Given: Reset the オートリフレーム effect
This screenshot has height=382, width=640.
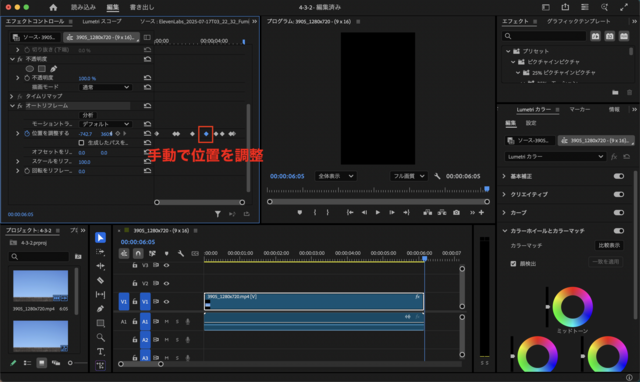Looking at the screenshot, I should pyautogui.click(x=147, y=106).
